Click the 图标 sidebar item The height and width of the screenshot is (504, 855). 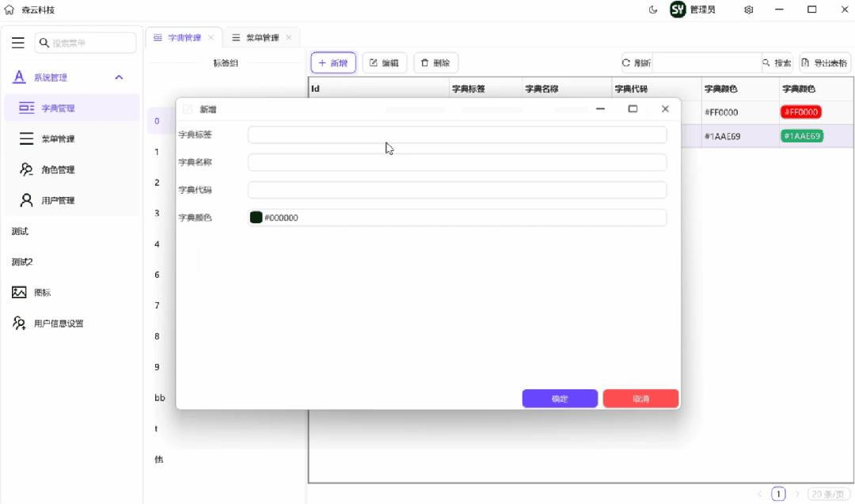coord(36,292)
